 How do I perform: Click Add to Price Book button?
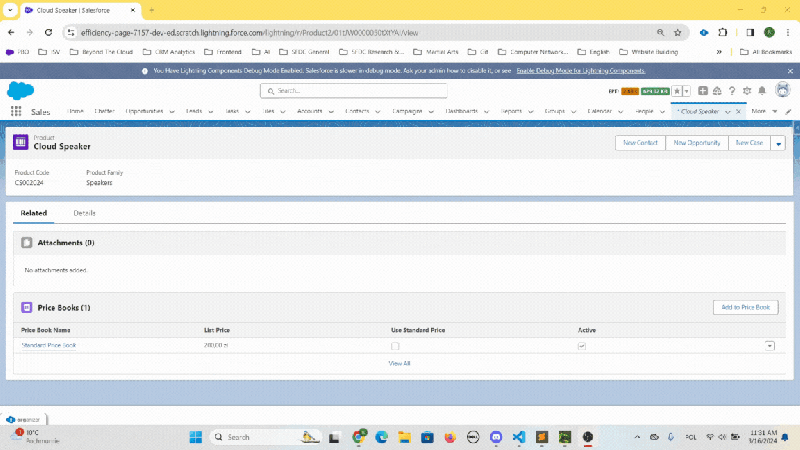pyautogui.click(x=745, y=307)
